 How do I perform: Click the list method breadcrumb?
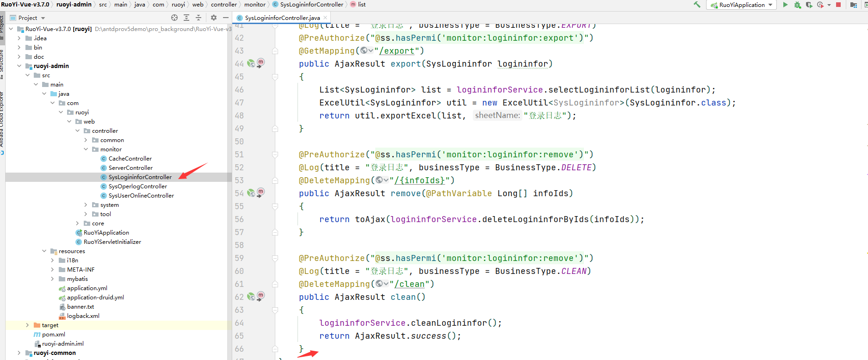pyautogui.click(x=358, y=5)
